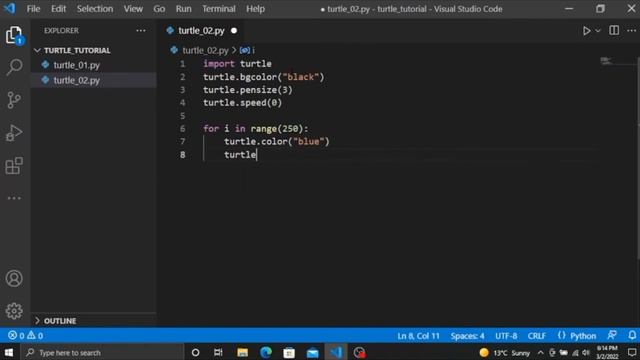This screenshot has width=640, height=360.
Task: Open notifications bell in status bar
Action: (632, 336)
